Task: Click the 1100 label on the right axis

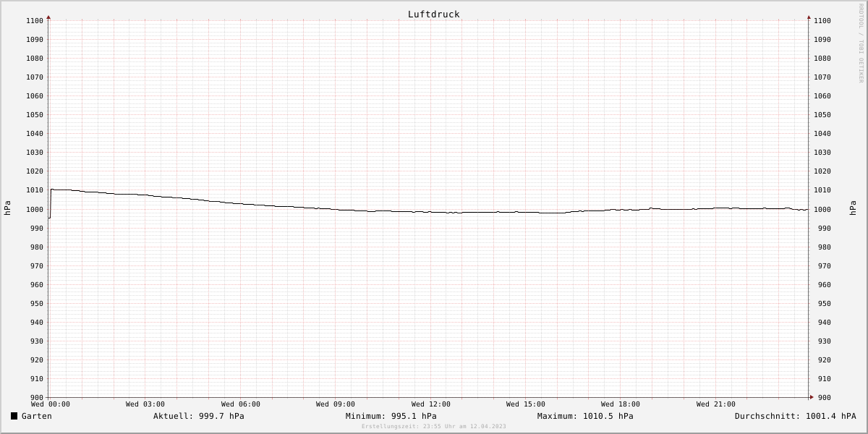Action: 822,21
